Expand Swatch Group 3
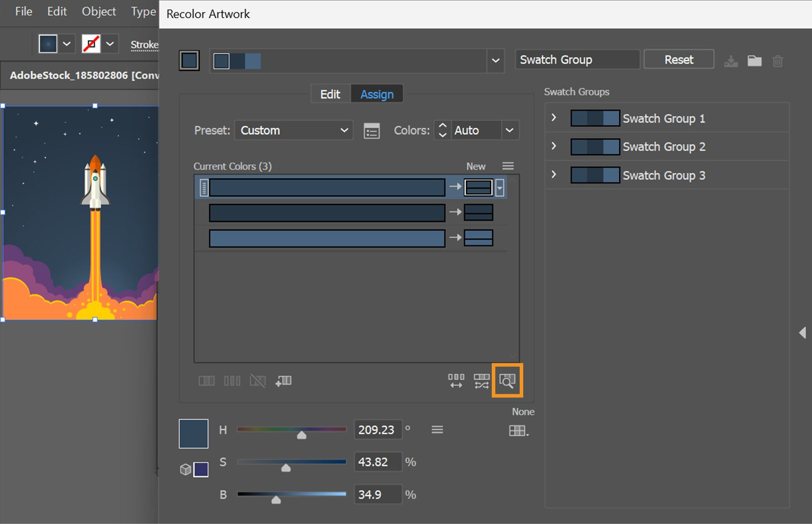This screenshot has width=812, height=524. pyautogui.click(x=554, y=175)
